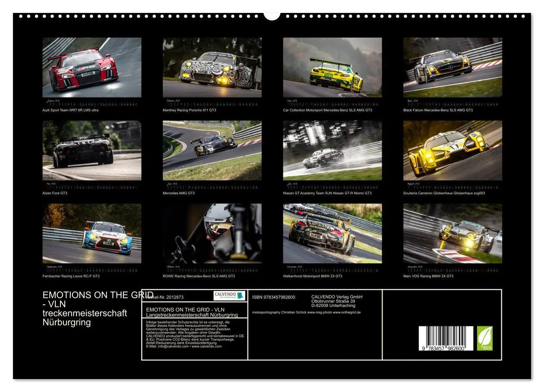This screenshot has width=544, height=392.
Task: Click the 'Ottobrunner Straße 39' address line
Action: pos(333,301)
